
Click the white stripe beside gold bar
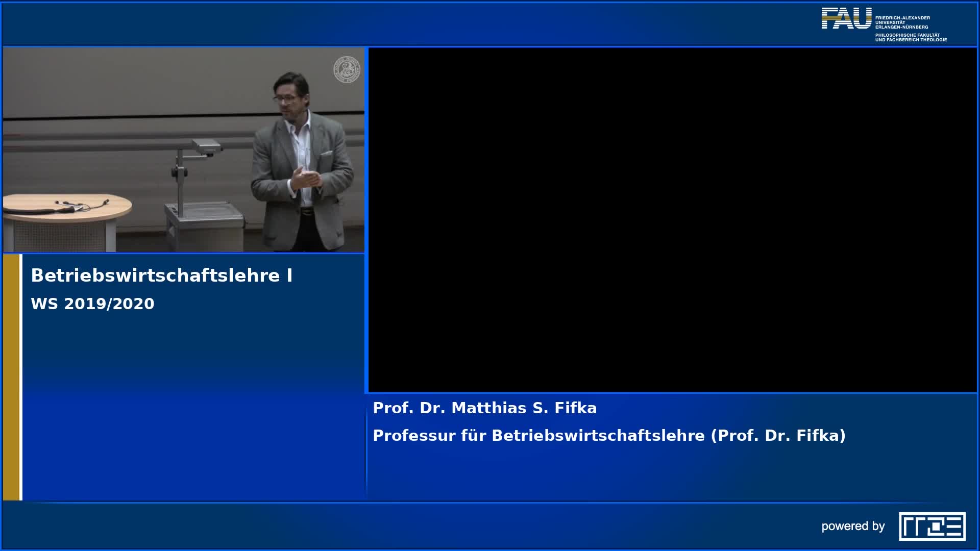tap(21, 378)
